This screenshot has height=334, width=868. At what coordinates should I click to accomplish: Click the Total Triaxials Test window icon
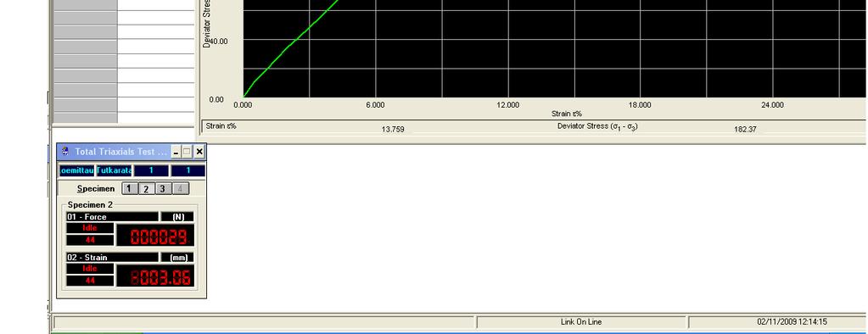pyautogui.click(x=65, y=152)
